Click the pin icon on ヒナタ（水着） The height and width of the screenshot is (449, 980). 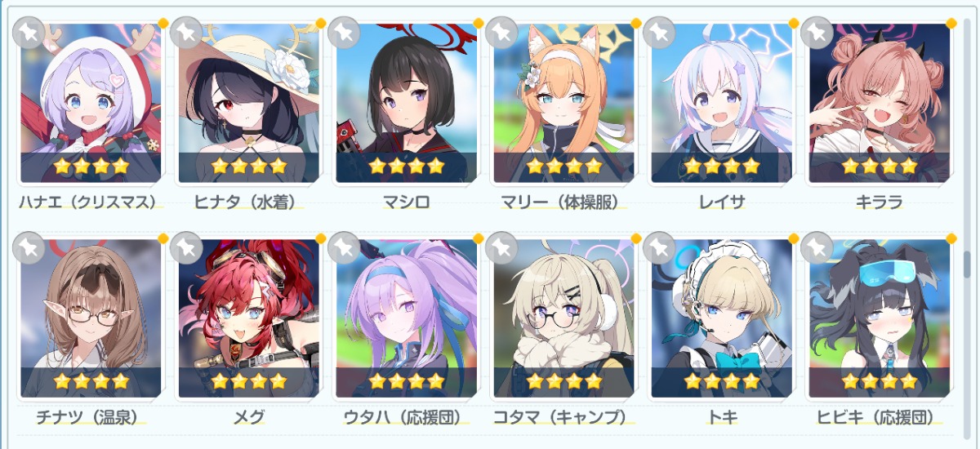coord(187,33)
